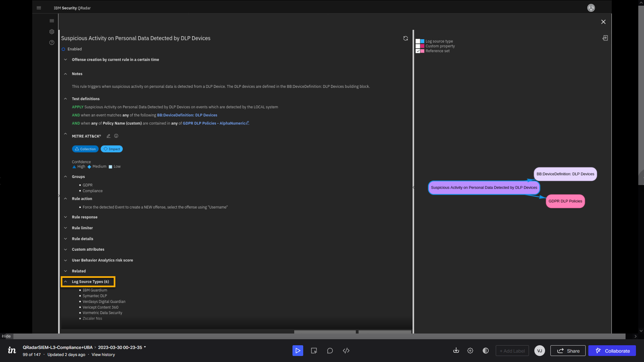Click the MITRE ATT&CK info icon
Viewport: 644px width, 362px height.
click(x=116, y=136)
